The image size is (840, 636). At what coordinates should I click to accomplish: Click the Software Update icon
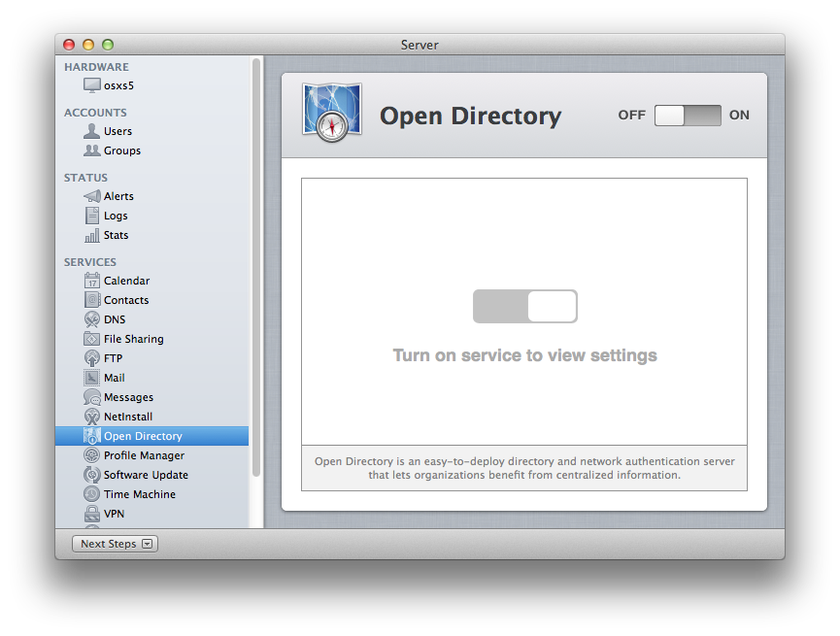[91, 475]
